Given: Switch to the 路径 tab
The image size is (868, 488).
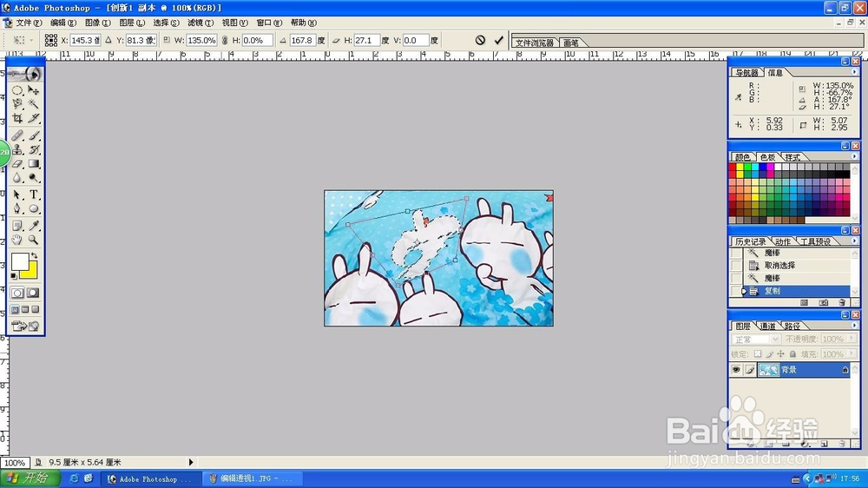Looking at the screenshot, I should pyautogui.click(x=792, y=326).
